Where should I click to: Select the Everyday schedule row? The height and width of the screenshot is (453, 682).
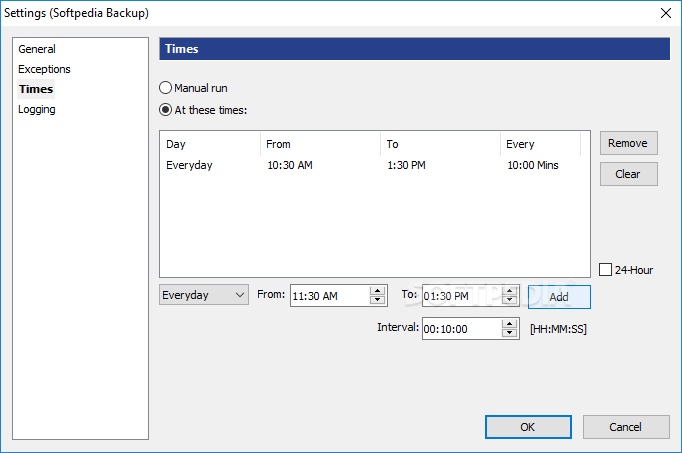(x=374, y=165)
